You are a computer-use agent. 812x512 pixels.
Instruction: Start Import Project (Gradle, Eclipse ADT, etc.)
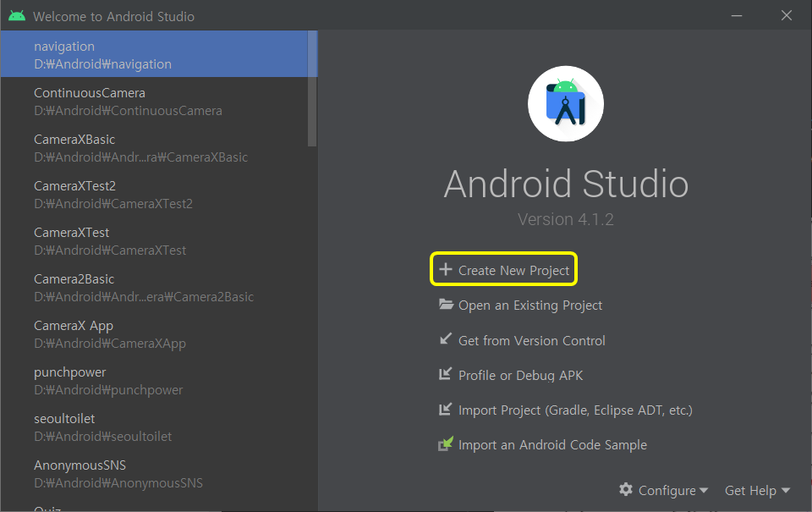[x=575, y=410]
